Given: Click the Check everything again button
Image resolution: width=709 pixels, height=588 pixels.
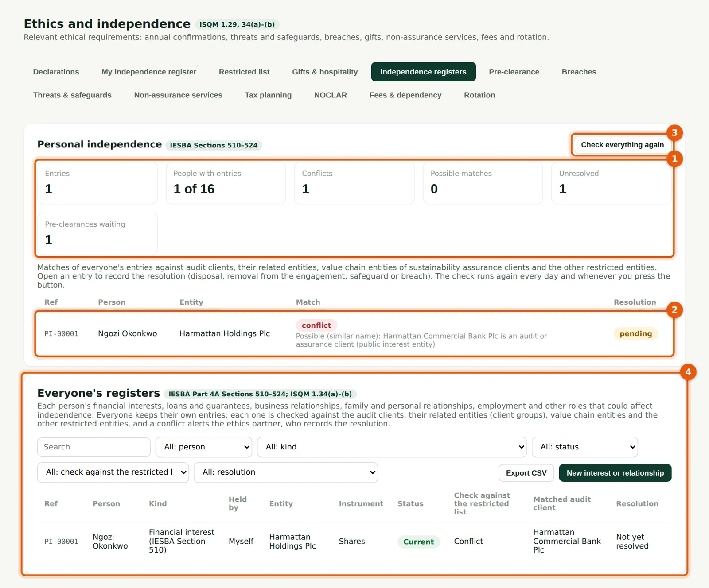Looking at the screenshot, I should (622, 145).
